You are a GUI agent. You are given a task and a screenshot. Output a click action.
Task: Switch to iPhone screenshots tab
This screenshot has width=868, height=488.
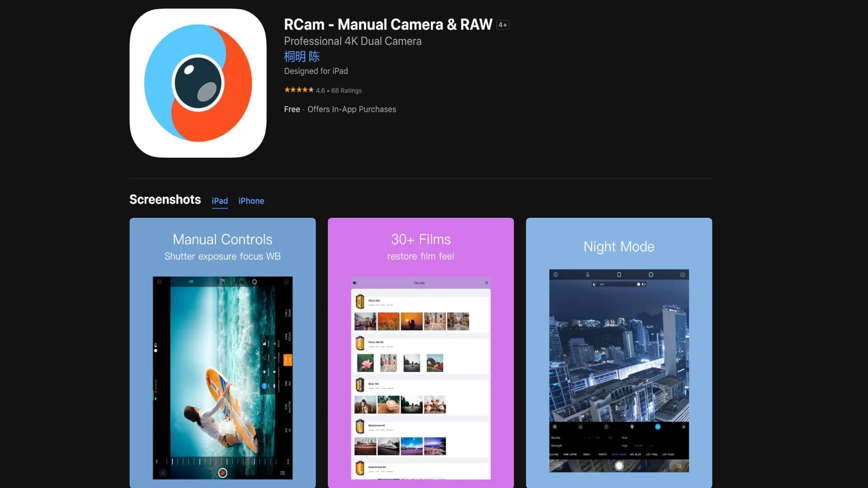click(251, 201)
